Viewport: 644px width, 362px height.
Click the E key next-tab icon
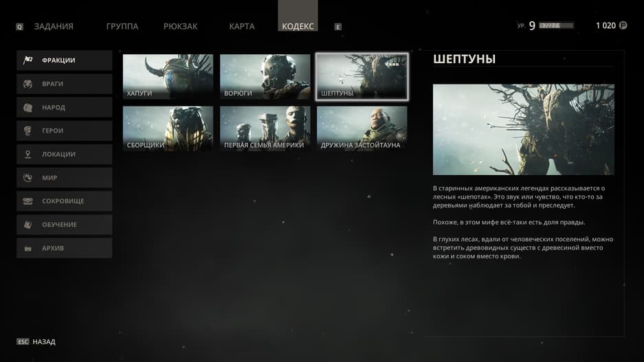click(337, 27)
